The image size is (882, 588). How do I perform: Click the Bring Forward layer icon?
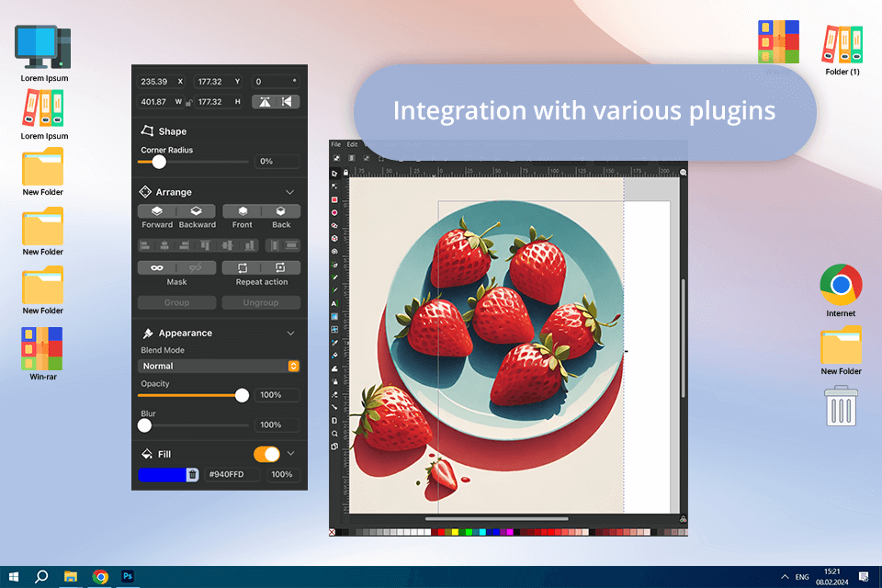click(x=157, y=211)
